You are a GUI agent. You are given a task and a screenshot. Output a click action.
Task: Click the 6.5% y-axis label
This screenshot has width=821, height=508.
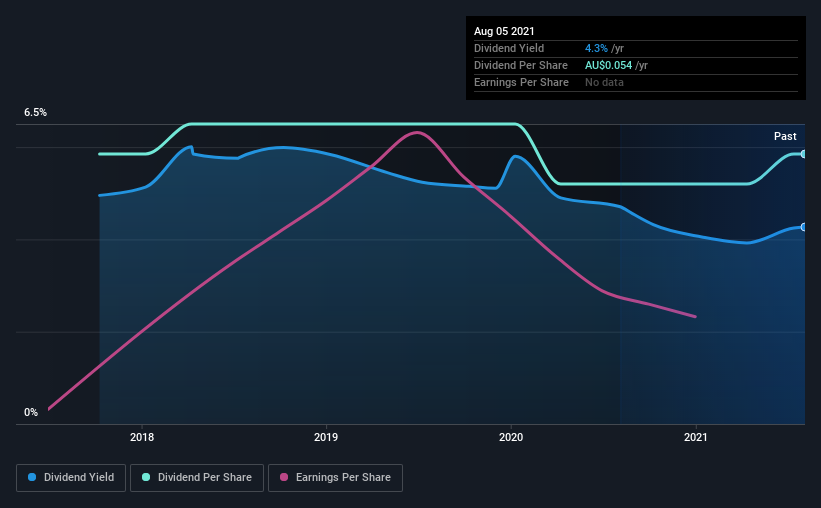35,113
